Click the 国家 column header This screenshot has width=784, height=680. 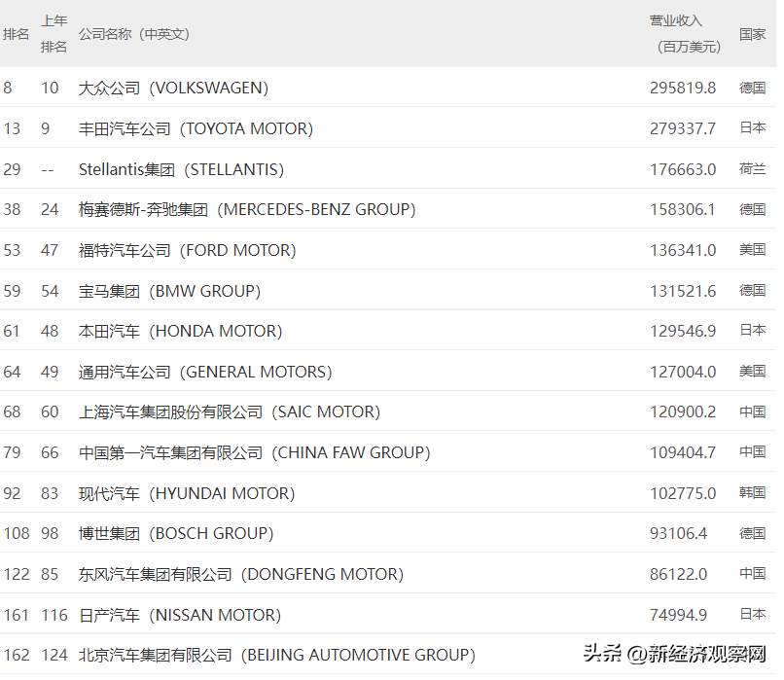[x=752, y=34]
